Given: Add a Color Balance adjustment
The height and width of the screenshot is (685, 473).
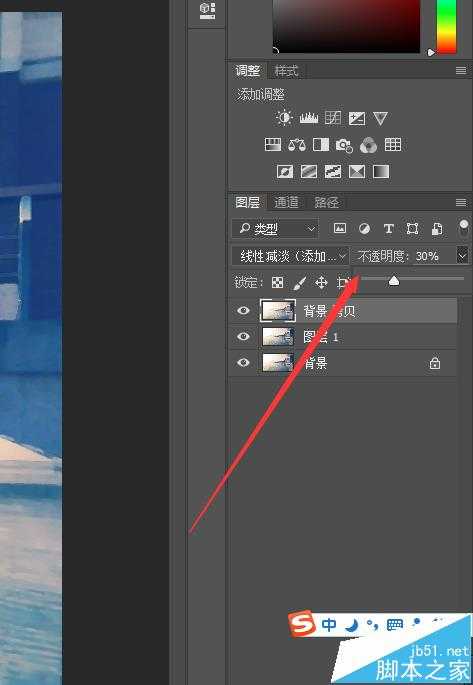Looking at the screenshot, I should (297, 145).
